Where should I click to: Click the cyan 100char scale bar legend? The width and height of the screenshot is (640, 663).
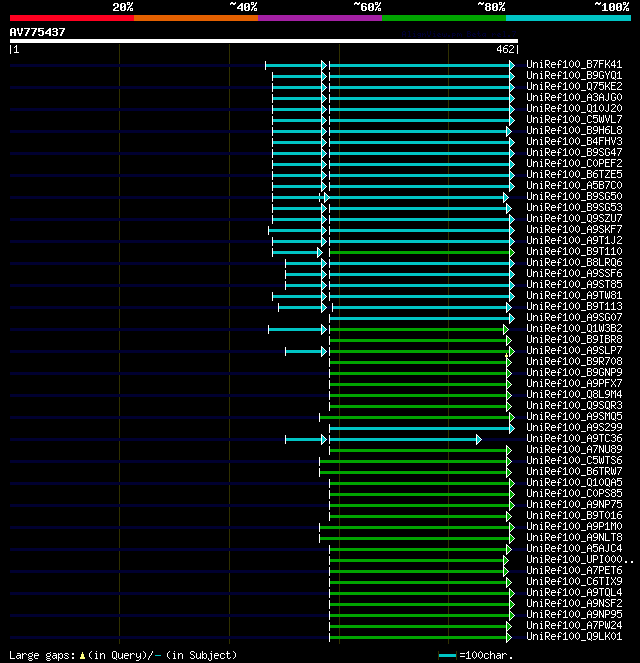[x=448, y=655]
